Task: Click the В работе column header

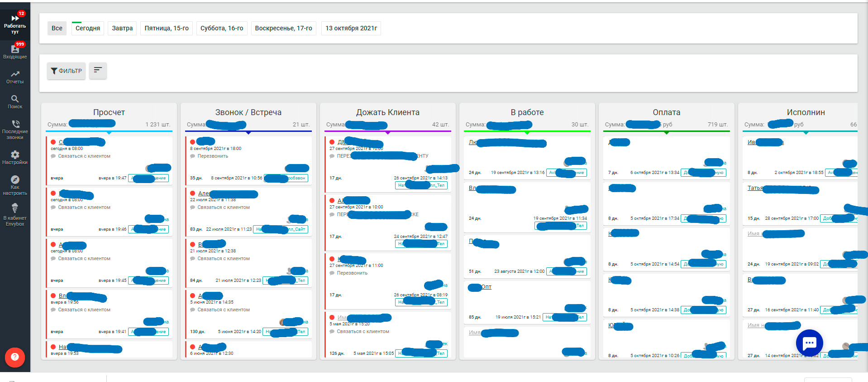Action: point(527,112)
